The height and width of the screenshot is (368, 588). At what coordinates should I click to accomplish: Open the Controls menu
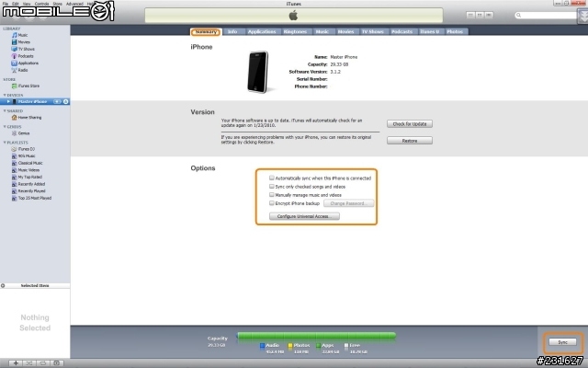[41, 4]
